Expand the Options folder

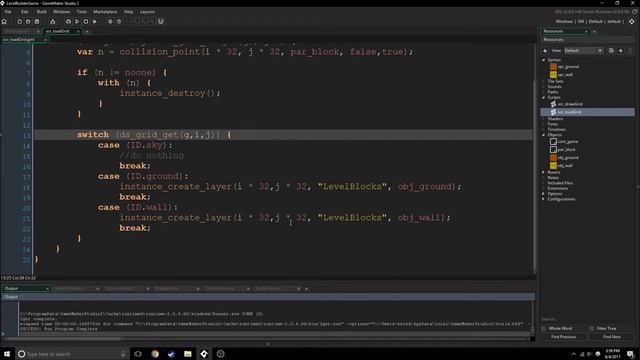[544, 194]
